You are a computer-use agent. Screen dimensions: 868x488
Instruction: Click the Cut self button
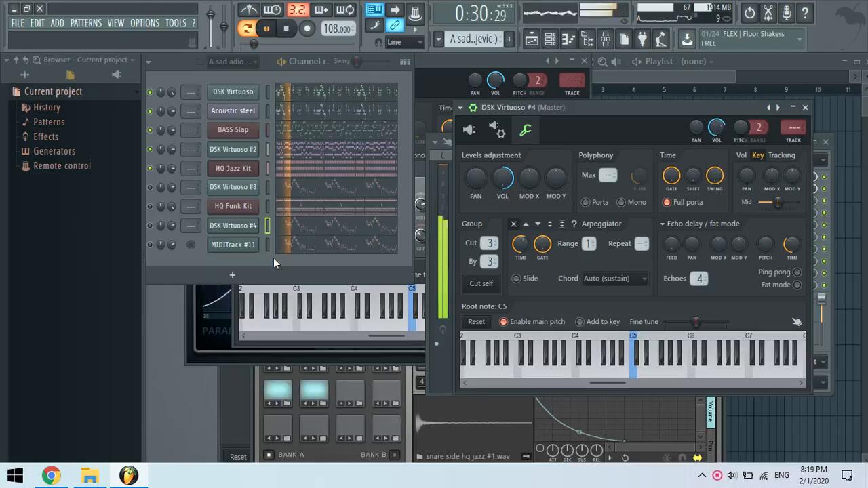pos(481,283)
